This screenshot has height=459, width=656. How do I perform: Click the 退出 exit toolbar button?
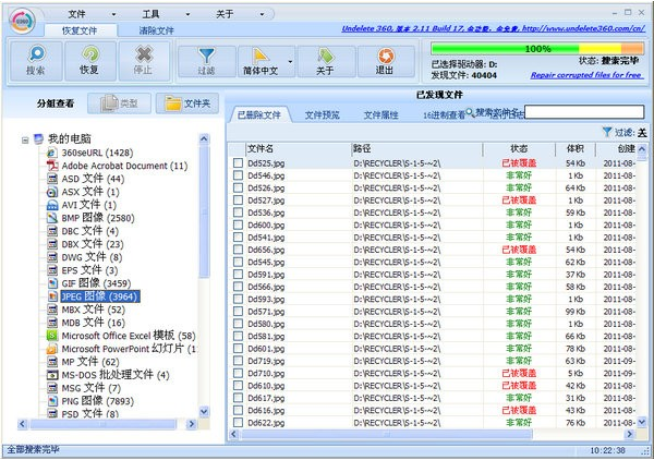click(385, 62)
